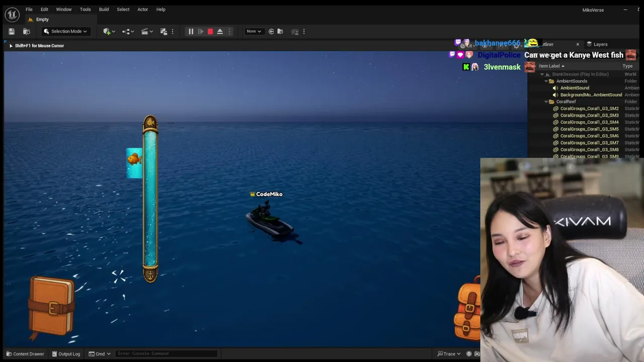Open the None debug object dropdown
Image resolution: width=644 pixels, height=362 pixels.
pyautogui.click(x=254, y=32)
